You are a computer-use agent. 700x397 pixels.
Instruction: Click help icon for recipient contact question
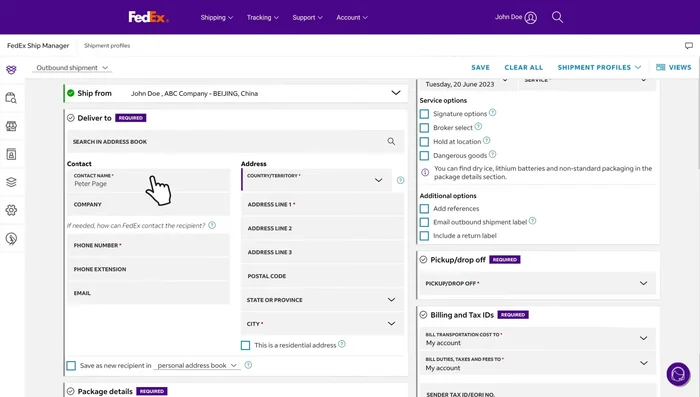(x=212, y=225)
